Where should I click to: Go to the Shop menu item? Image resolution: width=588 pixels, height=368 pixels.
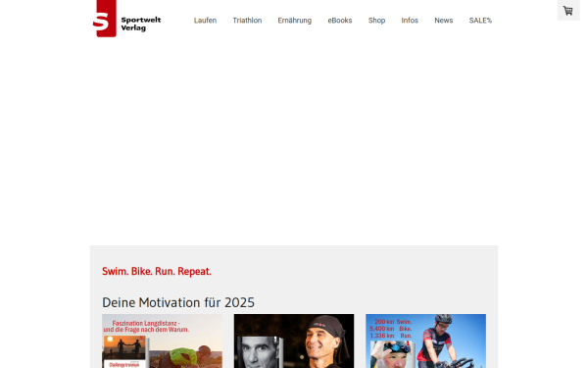pos(376,21)
